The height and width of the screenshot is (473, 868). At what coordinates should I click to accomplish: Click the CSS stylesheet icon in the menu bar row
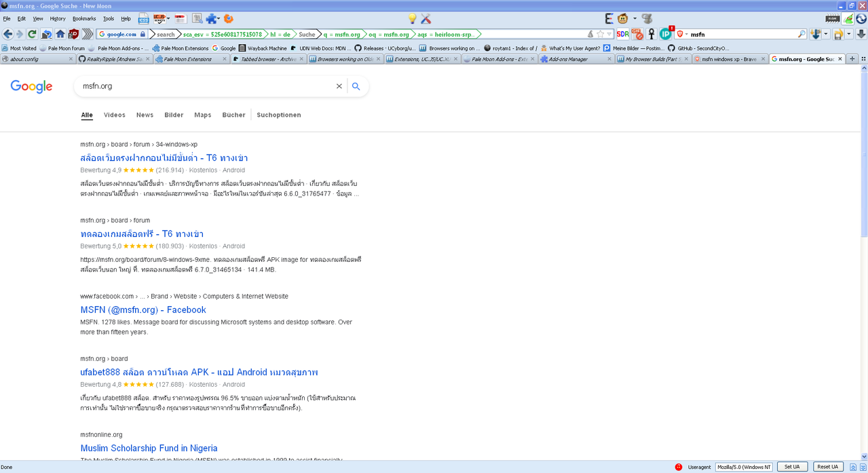(x=144, y=18)
